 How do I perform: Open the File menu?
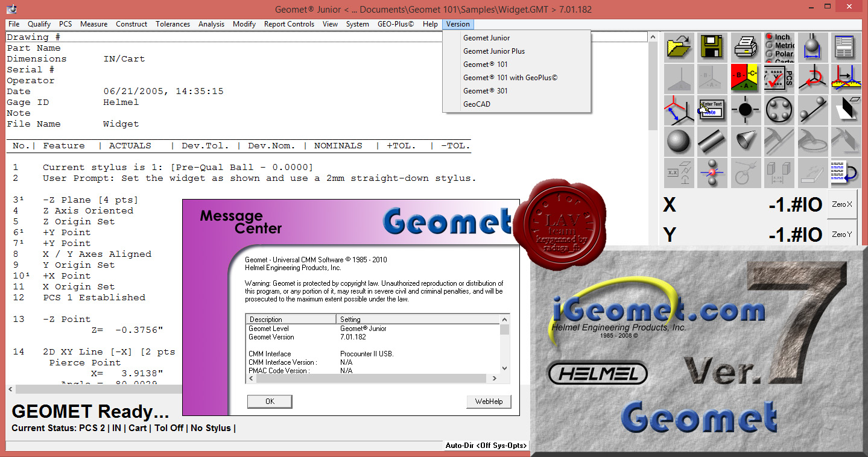(14, 24)
